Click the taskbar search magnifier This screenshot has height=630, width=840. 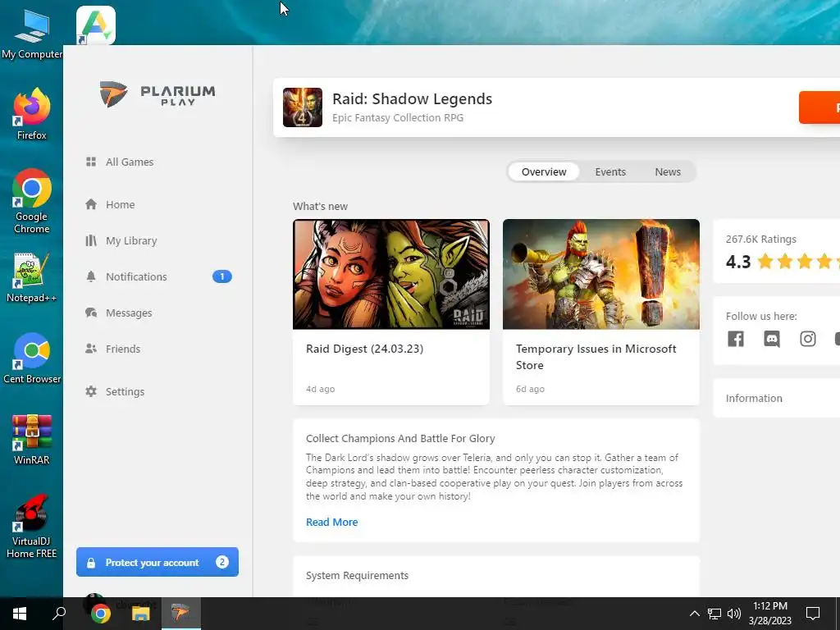tap(59, 614)
